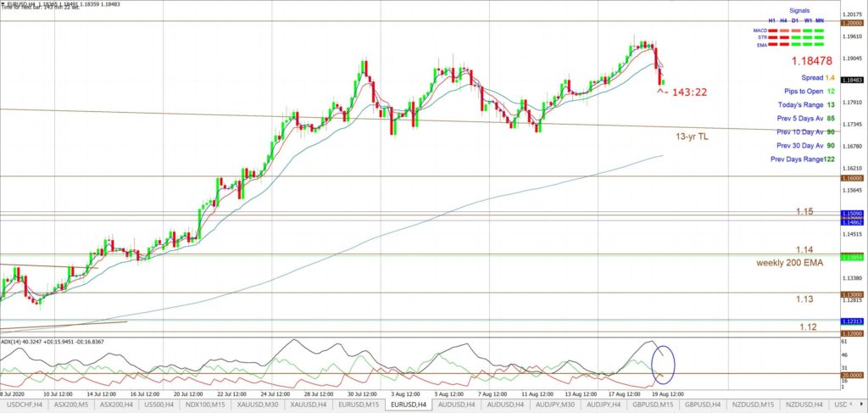Select the 1.20000 level price tag

[x=853, y=23]
